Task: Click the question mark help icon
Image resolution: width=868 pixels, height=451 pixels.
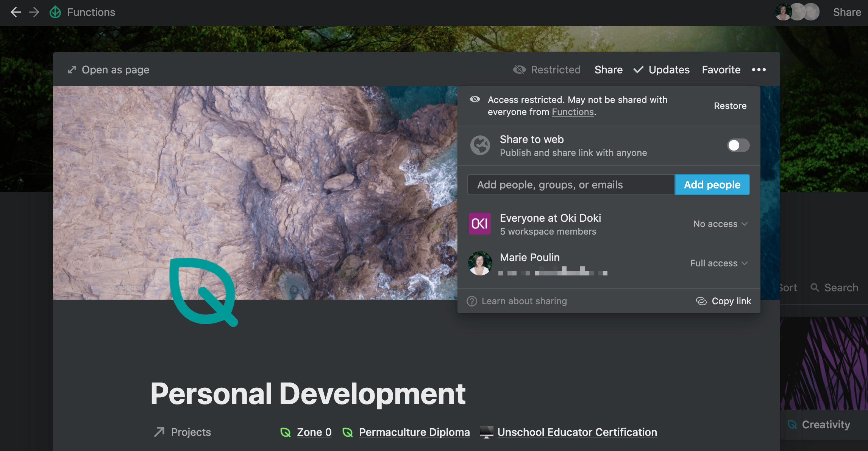Action: click(x=472, y=301)
